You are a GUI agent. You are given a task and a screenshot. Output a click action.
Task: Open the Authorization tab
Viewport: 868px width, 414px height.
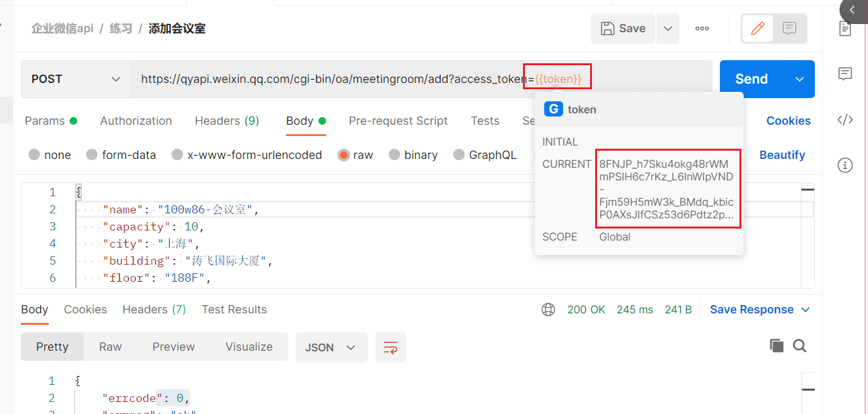(x=136, y=121)
